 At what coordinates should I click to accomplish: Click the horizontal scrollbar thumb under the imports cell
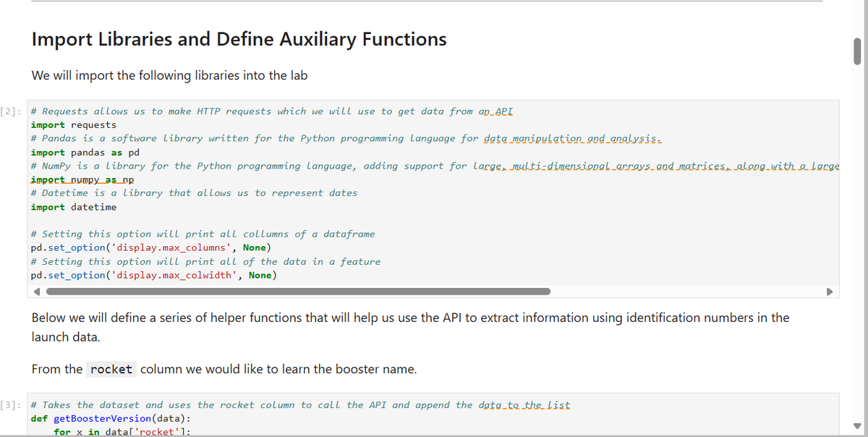click(x=298, y=292)
